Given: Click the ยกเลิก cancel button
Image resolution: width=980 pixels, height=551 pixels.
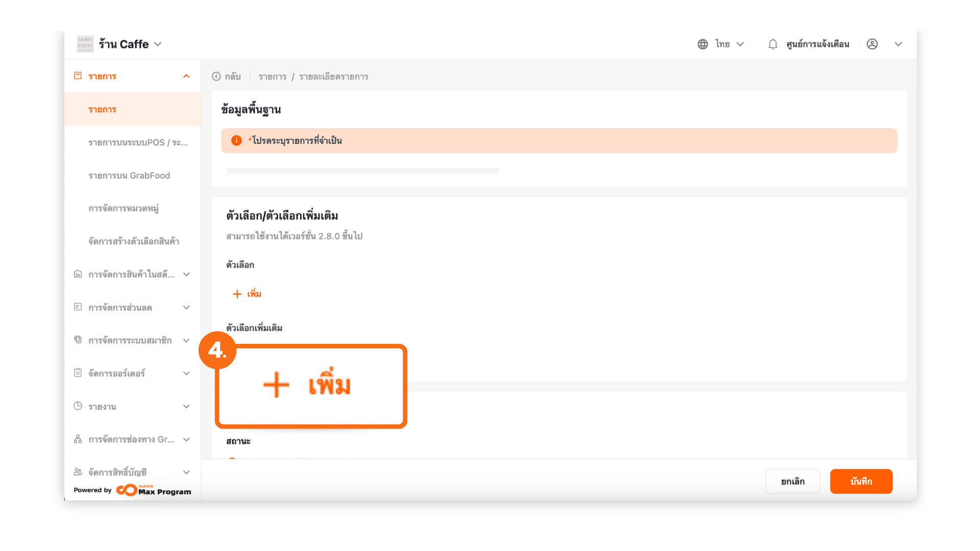Looking at the screenshot, I should 793,481.
